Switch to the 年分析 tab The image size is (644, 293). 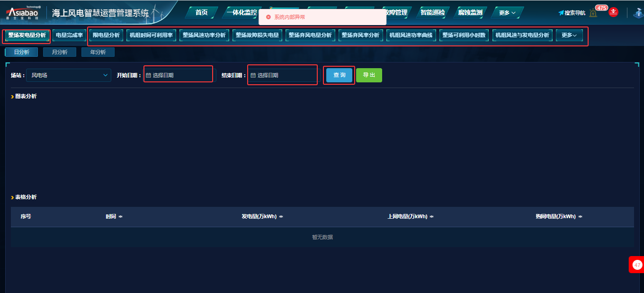(x=98, y=52)
